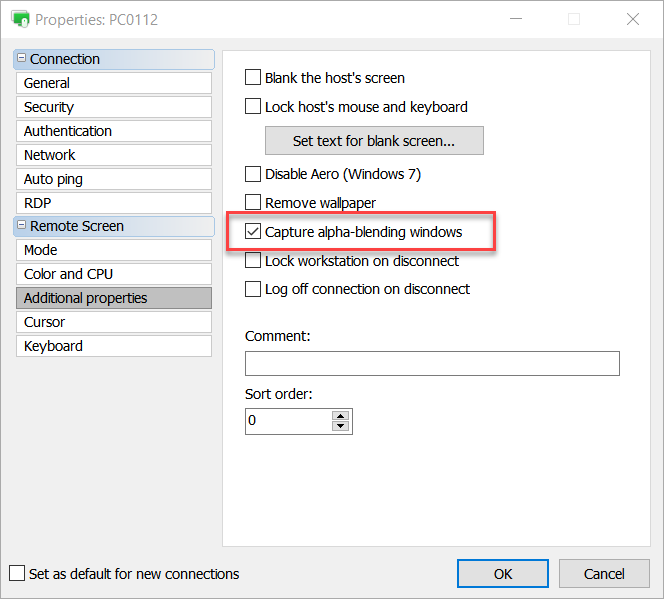The height and width of the screenshot is (599, 664).
Task: Uncheck Capture alpha-blending windows
Action: 253,232
